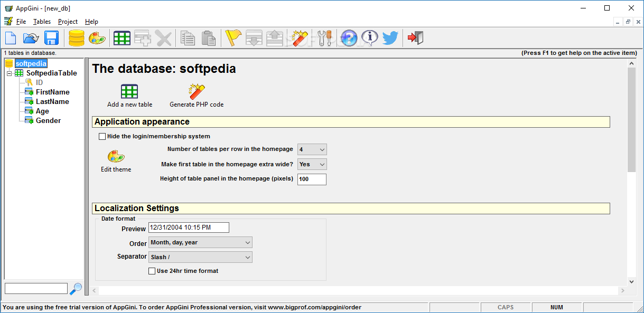The height and width of the screenshot is (313, 644).
Task: Click the NUM status bar indicator
Action: pyautogui.click(x=556, y=307)
